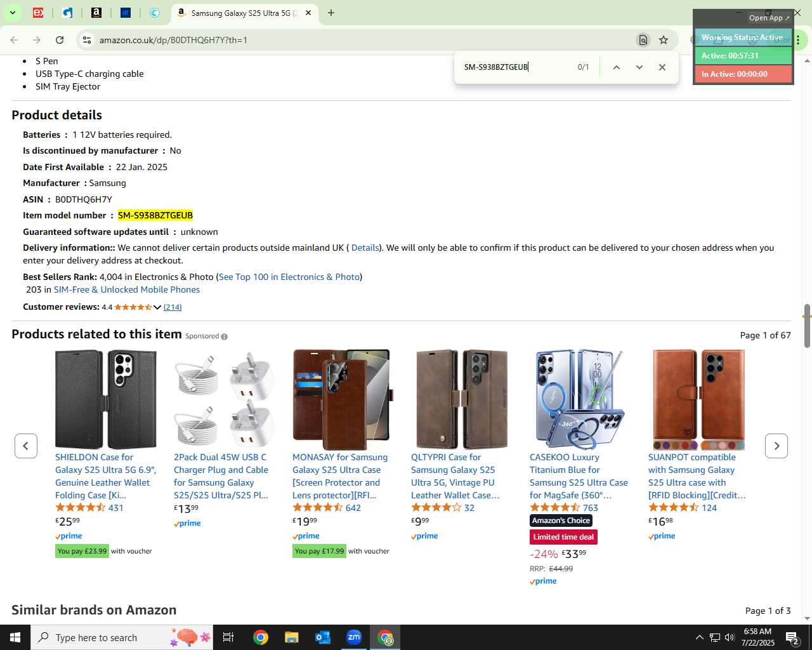Open Outlook from the taskbar
This screenshot has width=812, height=650.
click(323, 637)
